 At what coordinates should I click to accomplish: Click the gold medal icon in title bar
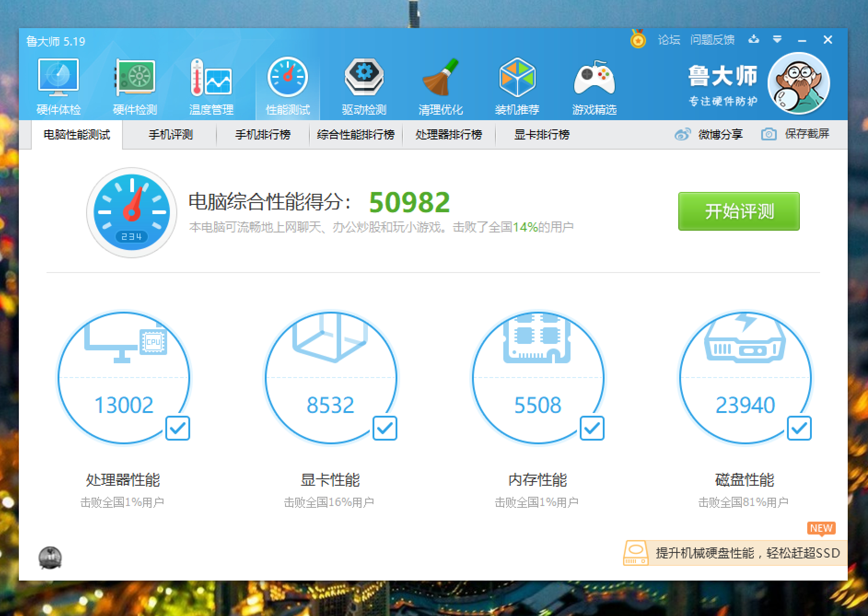click(638, 39)
